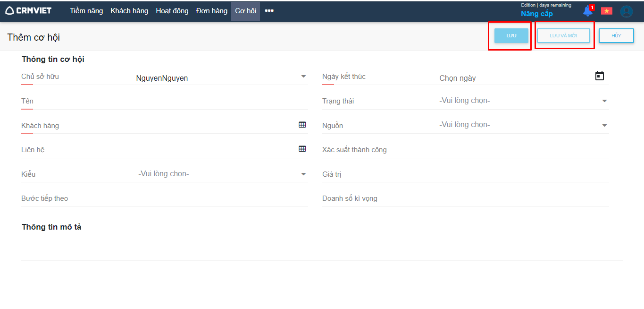The image size is (644, 309).
Task: Click the Tên name input field
Action: (x=170, y=101)
